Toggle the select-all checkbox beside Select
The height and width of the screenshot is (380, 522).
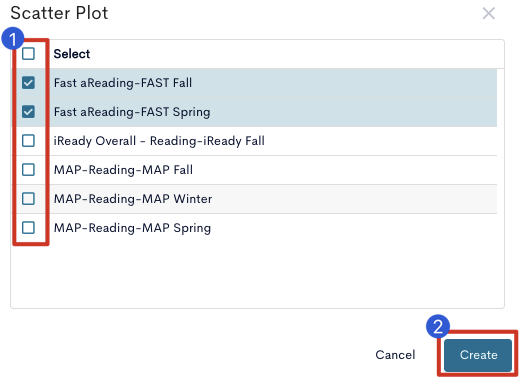click(28, 54)
